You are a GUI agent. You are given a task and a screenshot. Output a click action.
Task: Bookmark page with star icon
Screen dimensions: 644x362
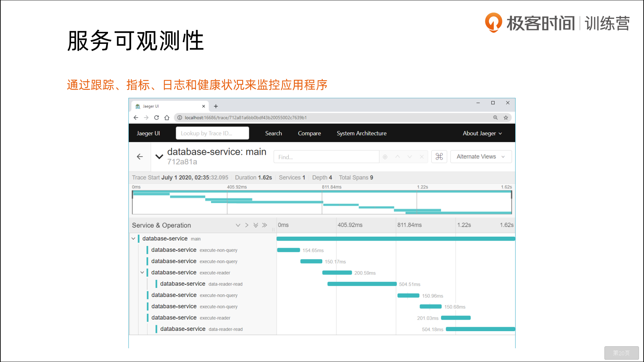pyautogui.click(x=506, y=118)
